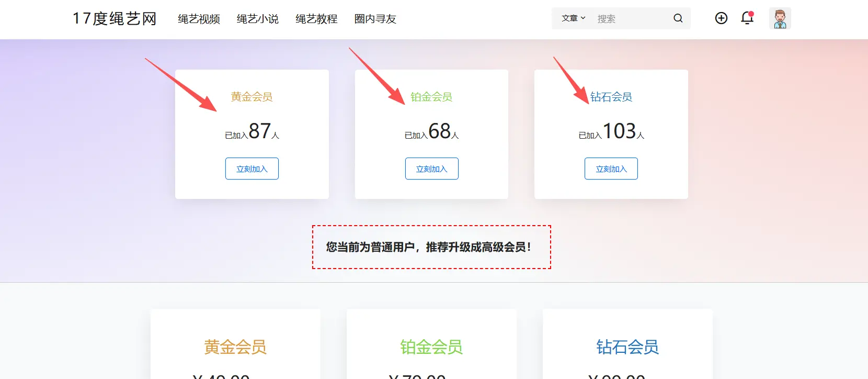Screen dimensions: 868x379
Task: Click the circled plus create icon
Action: tap(721, 18)
